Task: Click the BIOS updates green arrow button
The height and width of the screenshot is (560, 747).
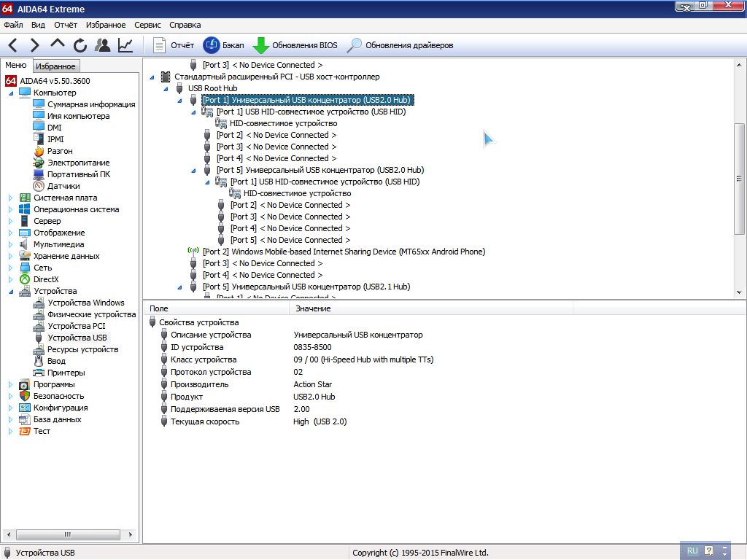Action: pos(295,45)
